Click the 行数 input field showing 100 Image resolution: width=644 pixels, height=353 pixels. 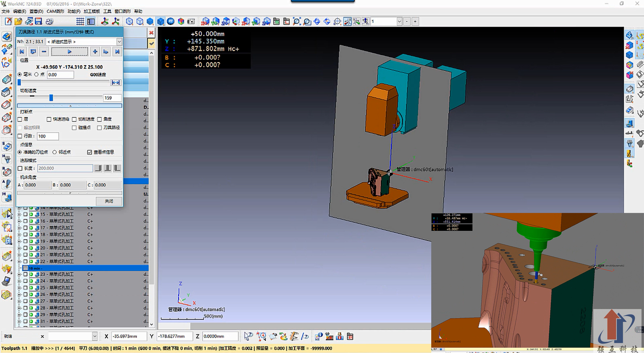48,136
